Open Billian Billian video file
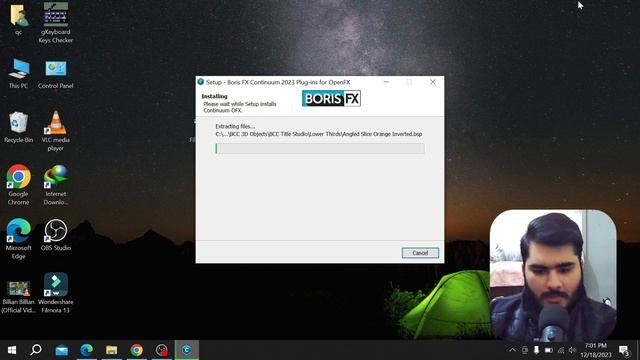The height and width of the screenshot is (360, 640). click(18, 297)
